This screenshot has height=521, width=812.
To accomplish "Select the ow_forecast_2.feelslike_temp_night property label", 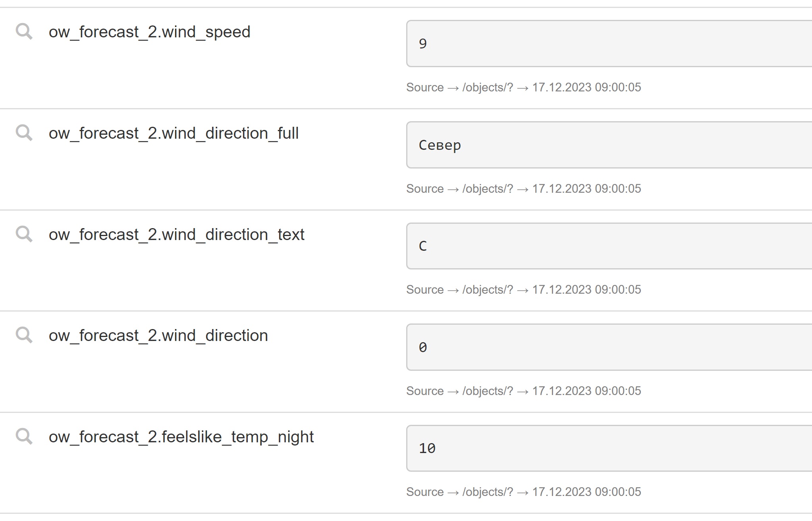I will click(x=181, y=437).
